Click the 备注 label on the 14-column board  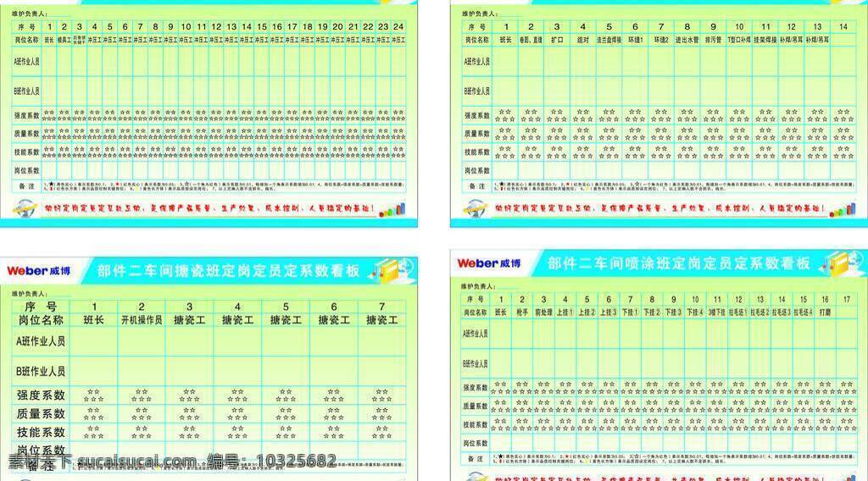pyautogui.click(x=476, y=186)
